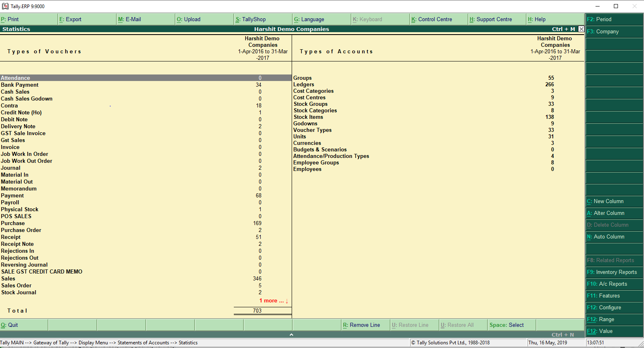The image size is (644, 348).
Task: Click the voucher Total value 703
Action: pyautogui.click(x=257, y=311)
